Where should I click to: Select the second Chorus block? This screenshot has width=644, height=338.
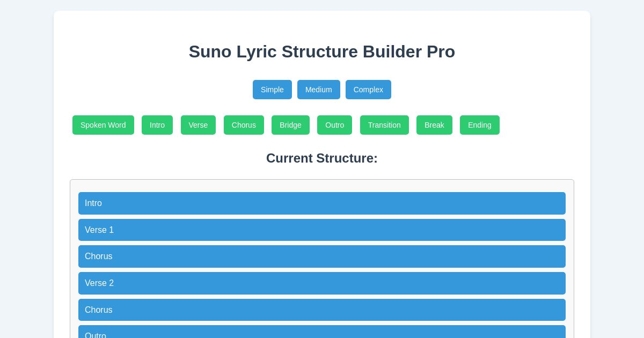[x=322, y=310]
